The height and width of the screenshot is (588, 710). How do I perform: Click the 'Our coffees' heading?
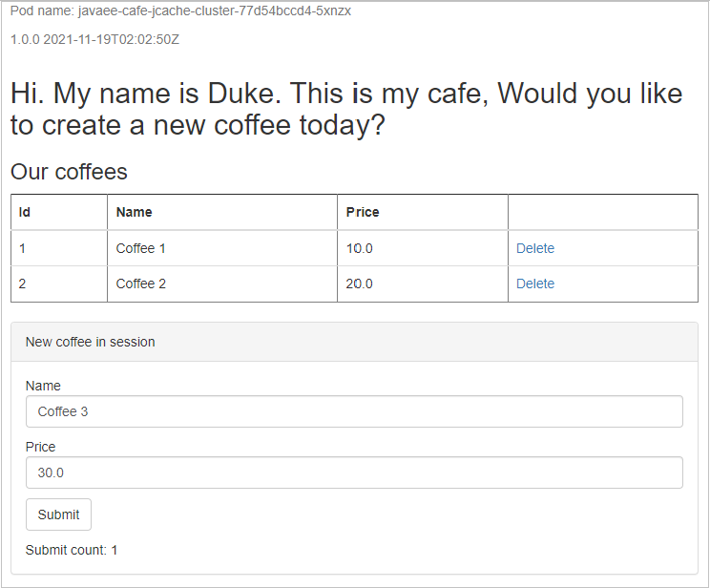69,172
